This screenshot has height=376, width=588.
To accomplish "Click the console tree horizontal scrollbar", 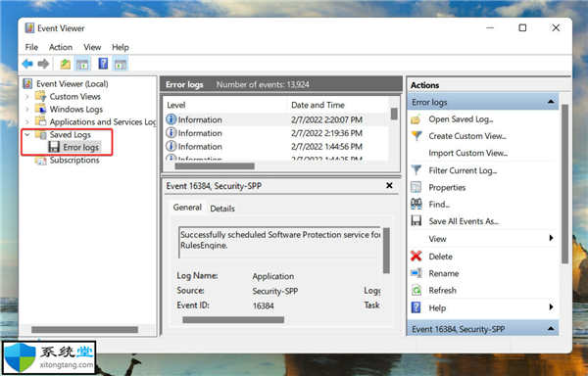I will pos(84,330).
